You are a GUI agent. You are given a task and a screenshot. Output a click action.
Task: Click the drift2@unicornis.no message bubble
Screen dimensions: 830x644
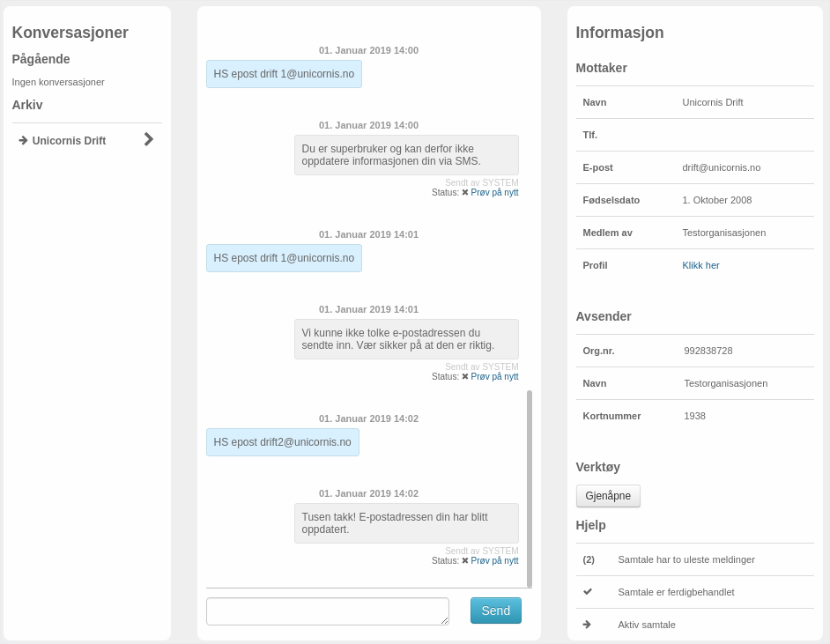283,442
